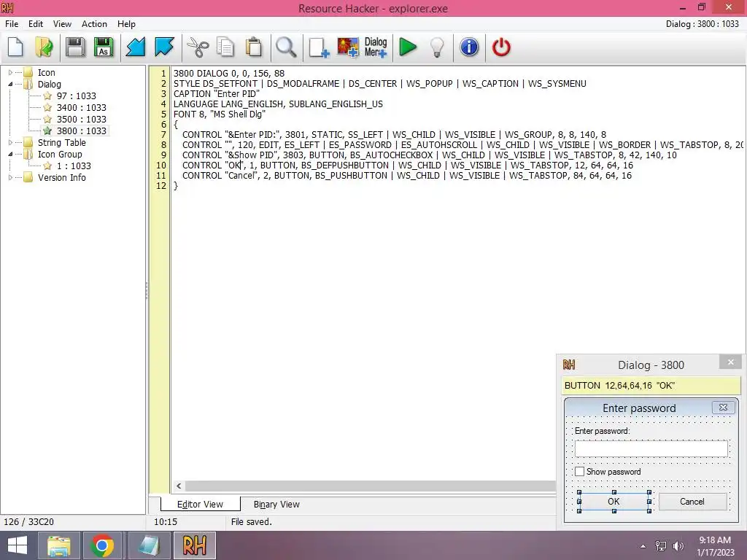The width and height of the screenshot is (747, 560).
Task: Open the notepad app on taskbar
Action: [149, 545]
